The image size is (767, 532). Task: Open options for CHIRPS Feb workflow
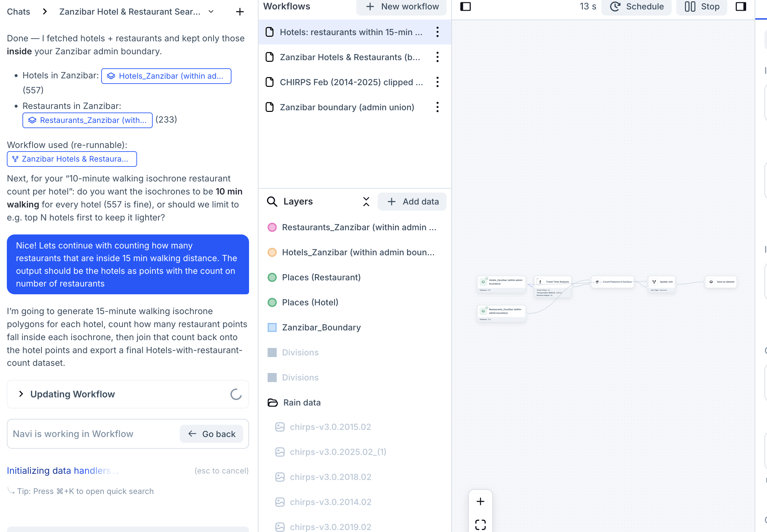pos(437,82)
